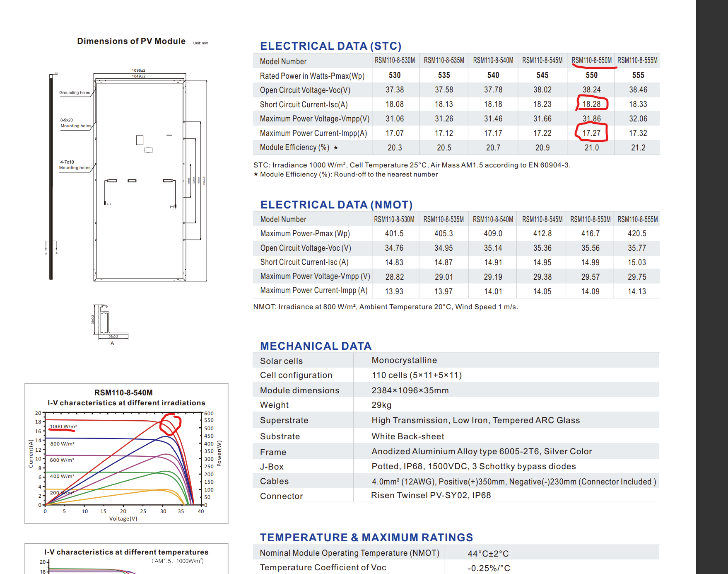The width and height of the screenshot is (728, 574).
Task: Click the TEMPERATURE & MAXIMUM RATINGS heading
Action: [366, 538]
